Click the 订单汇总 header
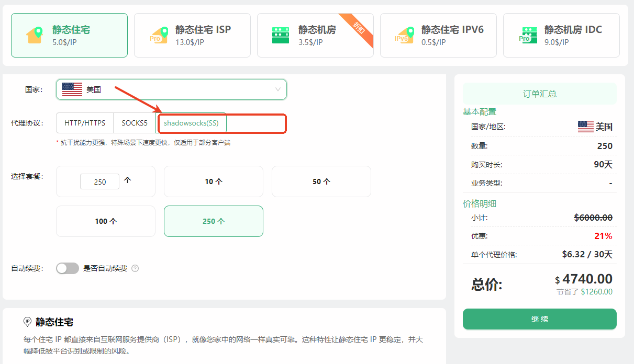Screen dimensions: 634x364 540,94
